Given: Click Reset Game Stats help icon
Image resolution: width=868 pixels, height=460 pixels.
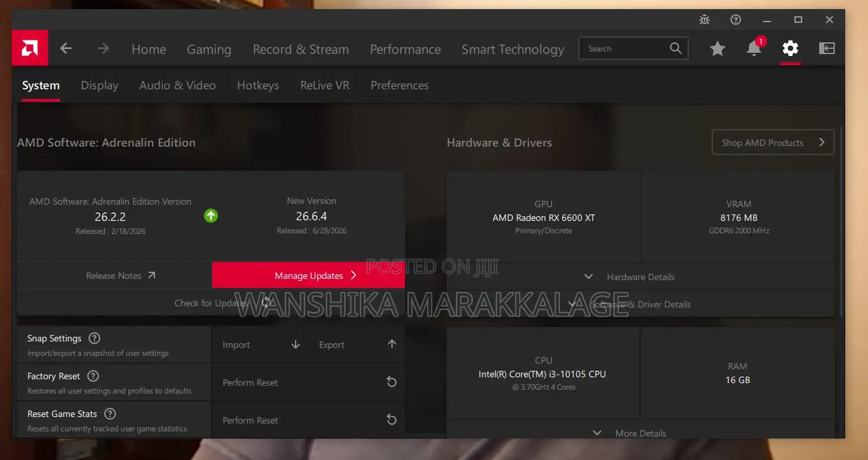Looking at the screenshot, I should pyautogui.click(x=110, y=414).
